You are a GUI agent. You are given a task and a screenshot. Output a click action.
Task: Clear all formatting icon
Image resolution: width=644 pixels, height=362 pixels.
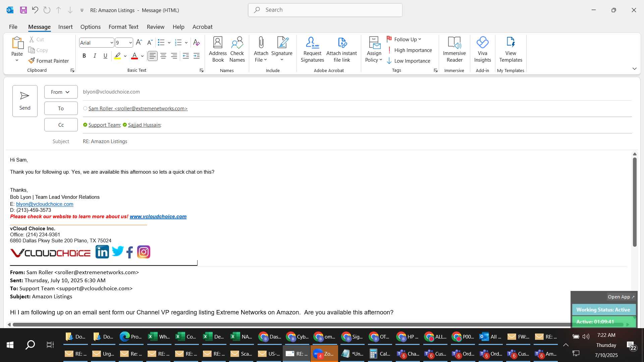(x=197, y=43)
